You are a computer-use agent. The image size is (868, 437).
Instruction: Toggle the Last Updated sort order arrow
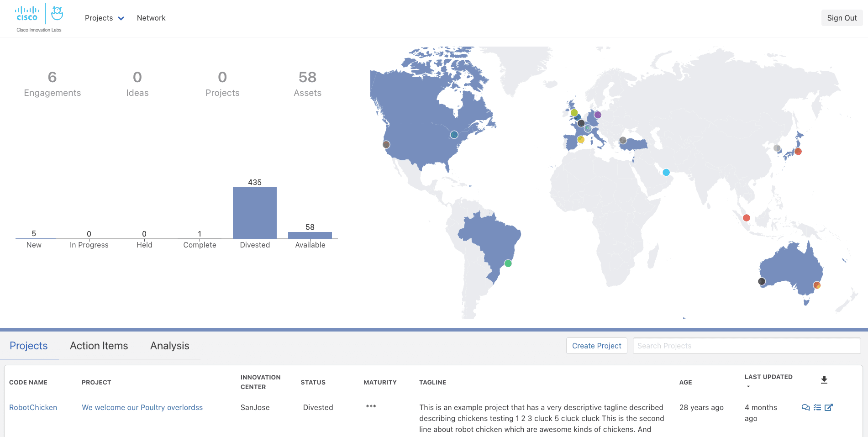[748, 386]
